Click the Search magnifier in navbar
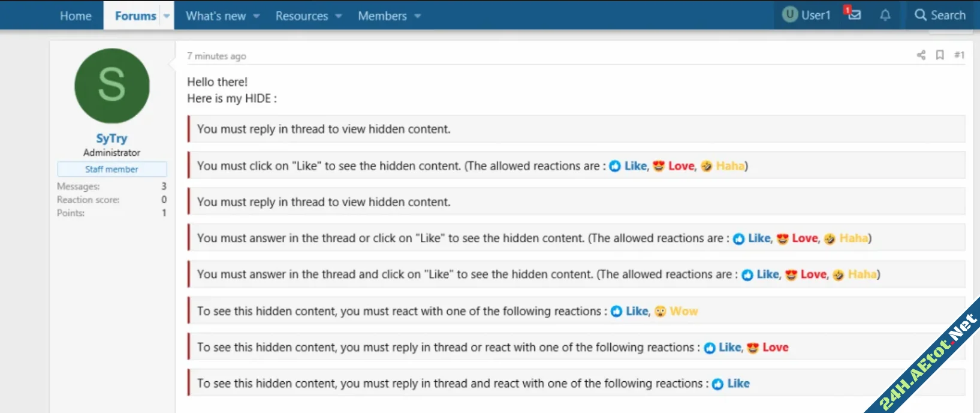The width and height of the screenshot is (980, 413). pos(920,15)
